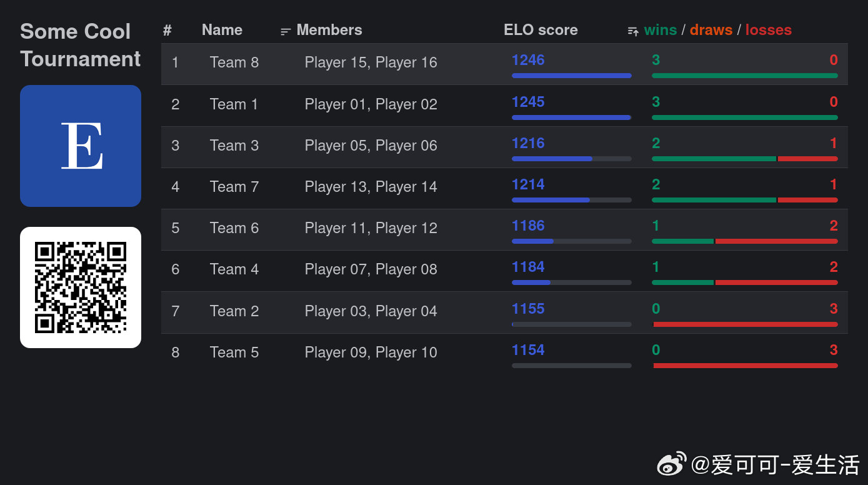This screenshot has width=868, height=485.
Task: Click the losses label in header
Action: (769, 30)
